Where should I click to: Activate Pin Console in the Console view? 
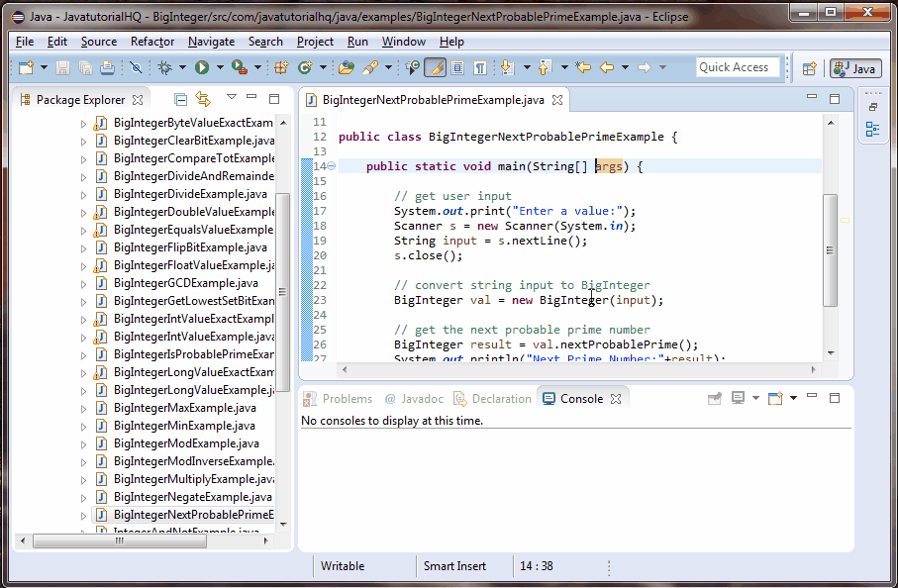point(714,396)
